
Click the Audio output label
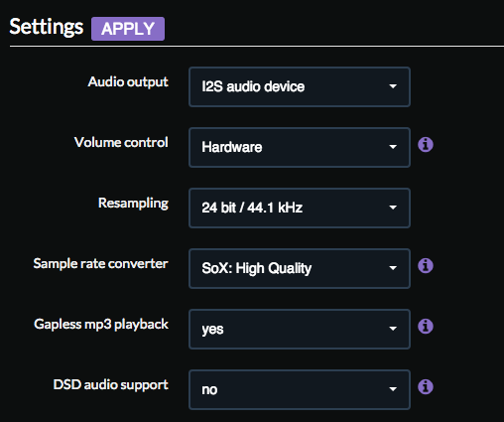coord(128,82)
